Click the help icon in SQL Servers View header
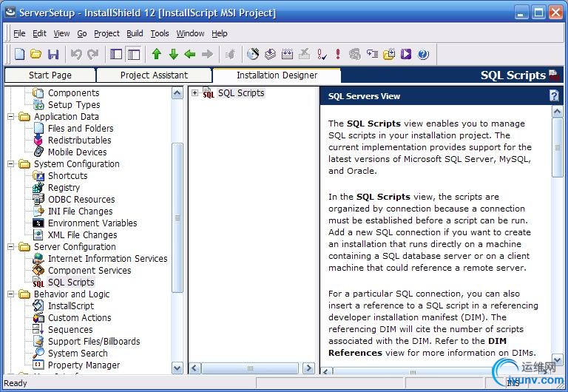Viewport: 568px width, 392px height. [x=554, y=95]
